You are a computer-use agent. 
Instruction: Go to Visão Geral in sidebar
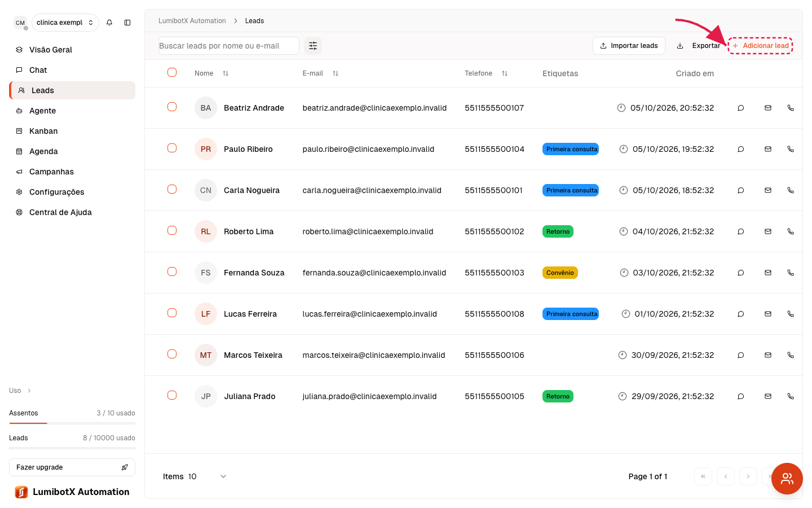72,50
